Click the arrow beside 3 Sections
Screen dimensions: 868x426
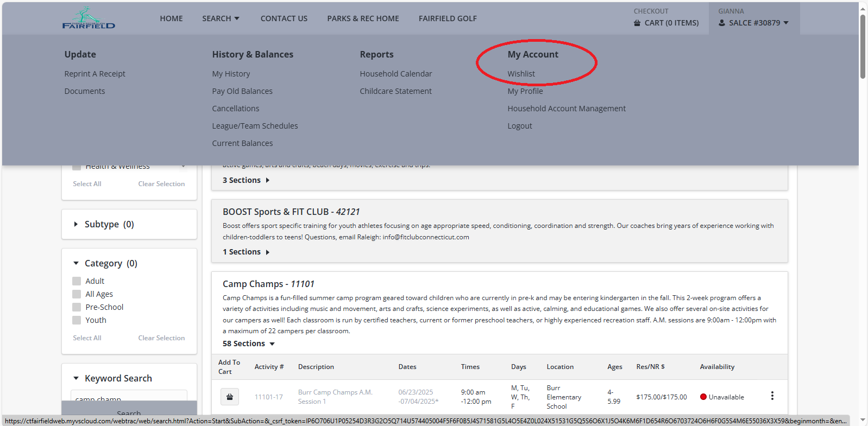(x=268, y=180)
